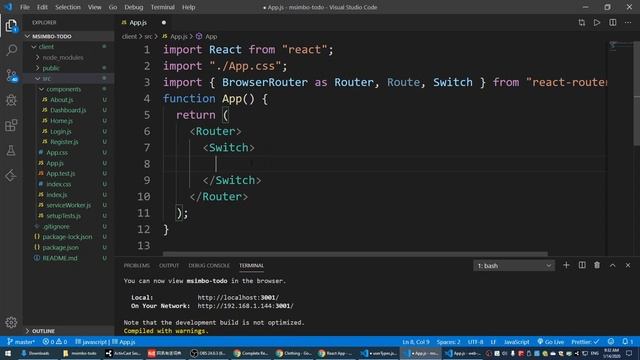Click the activity bar icon below the flask

(x=11, y=176)
